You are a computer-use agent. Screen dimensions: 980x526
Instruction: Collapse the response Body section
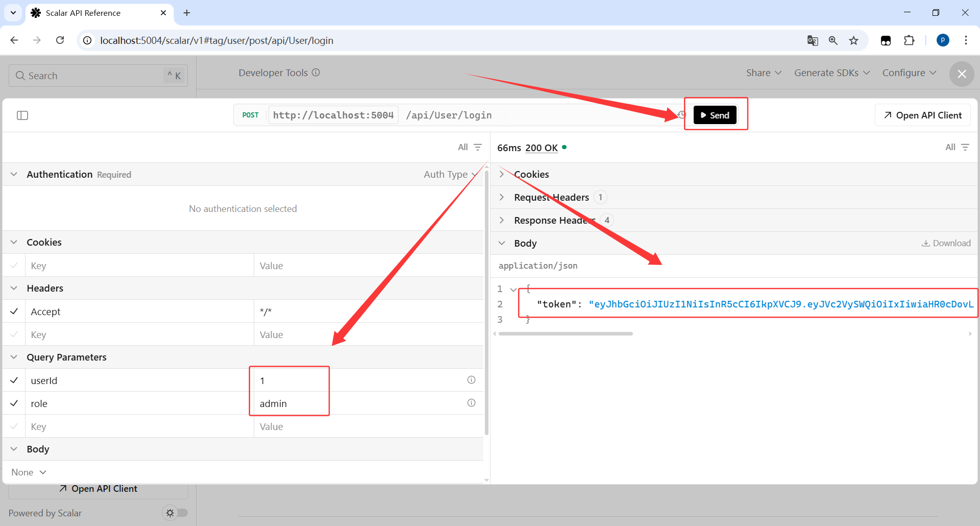502,243
